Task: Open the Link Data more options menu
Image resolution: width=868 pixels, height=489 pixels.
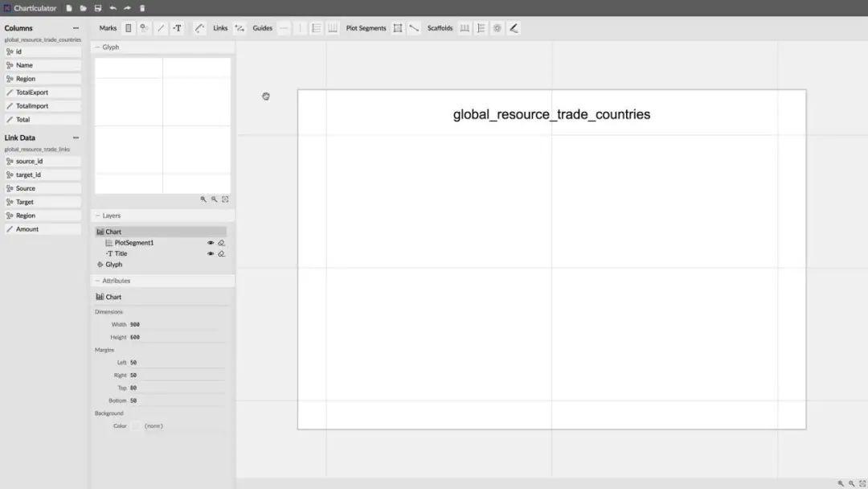Action: pyautogui.click(x=76, y=138)
